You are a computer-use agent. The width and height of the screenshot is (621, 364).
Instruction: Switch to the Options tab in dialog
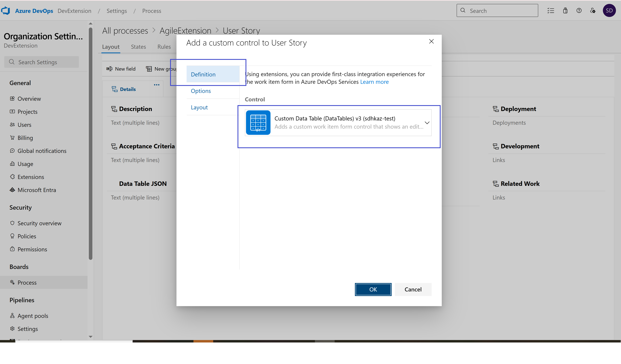[x=201, y=91]
